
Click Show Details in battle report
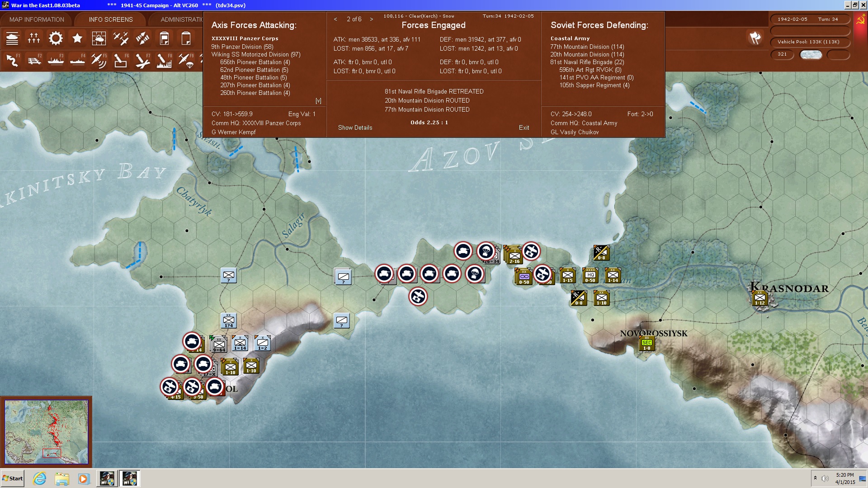355,127
